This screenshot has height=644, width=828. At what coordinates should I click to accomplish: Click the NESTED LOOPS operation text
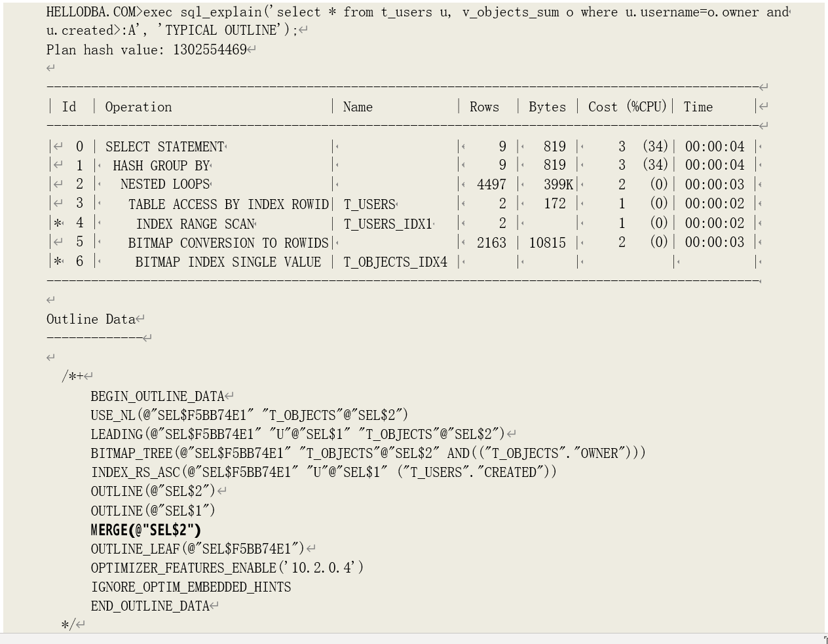tap(164, 185)
